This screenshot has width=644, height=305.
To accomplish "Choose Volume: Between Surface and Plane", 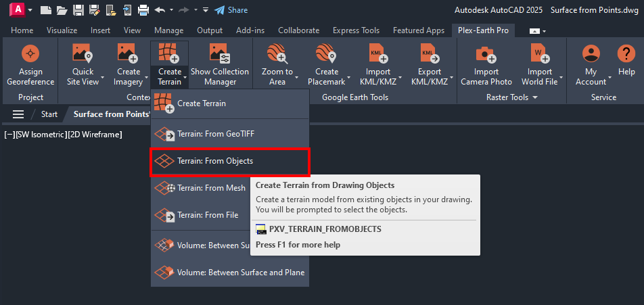I will [x=230, y=272].
